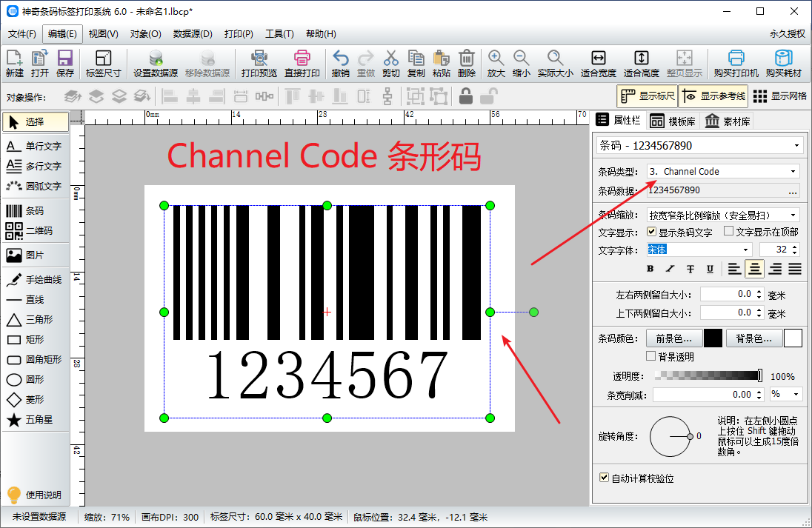This screenshot has width=812, height=528.
Task: Open the 数据源(D) menu
Action: click(193, 34)
